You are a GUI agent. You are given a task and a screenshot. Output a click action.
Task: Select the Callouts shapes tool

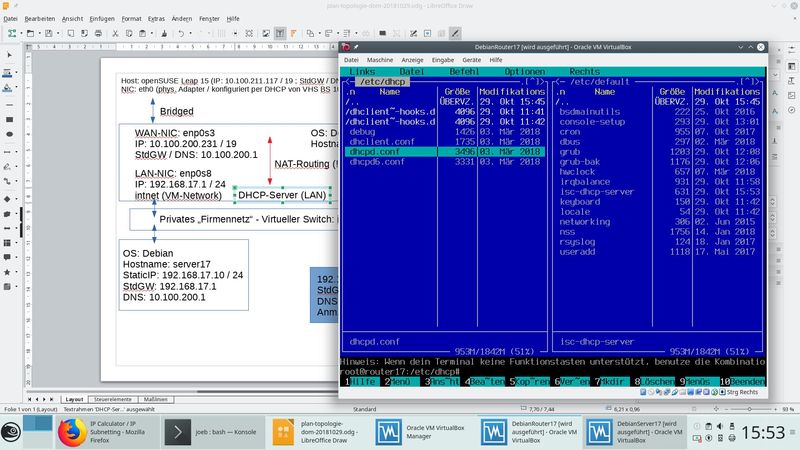click(x=7, y=258)
